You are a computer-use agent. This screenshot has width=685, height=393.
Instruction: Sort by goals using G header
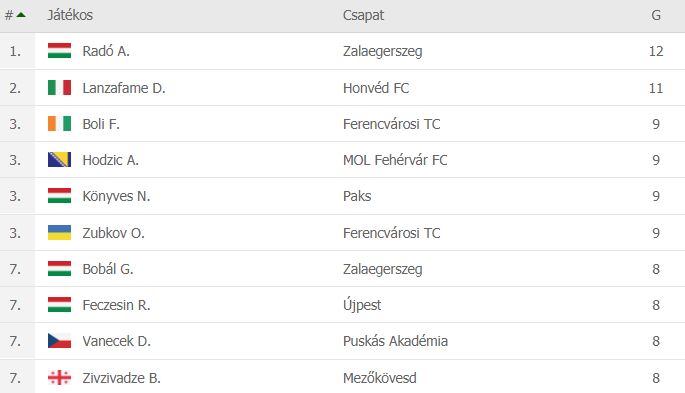(656, 15)
